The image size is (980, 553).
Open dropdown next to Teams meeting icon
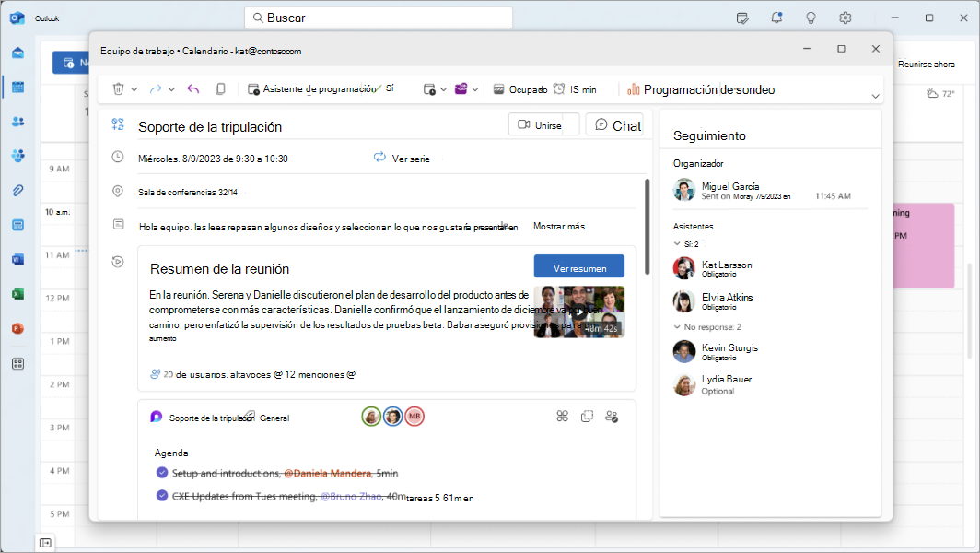pyautogui.click(x=475, y=89)
